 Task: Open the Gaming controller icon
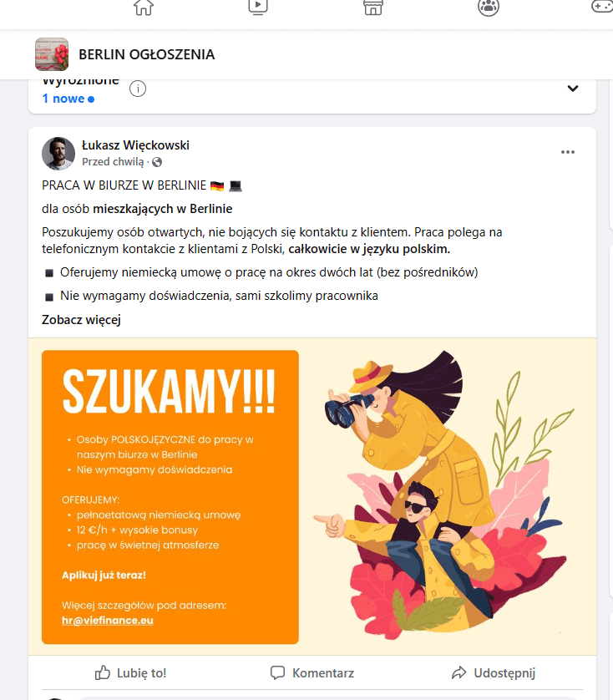(602, 6)
